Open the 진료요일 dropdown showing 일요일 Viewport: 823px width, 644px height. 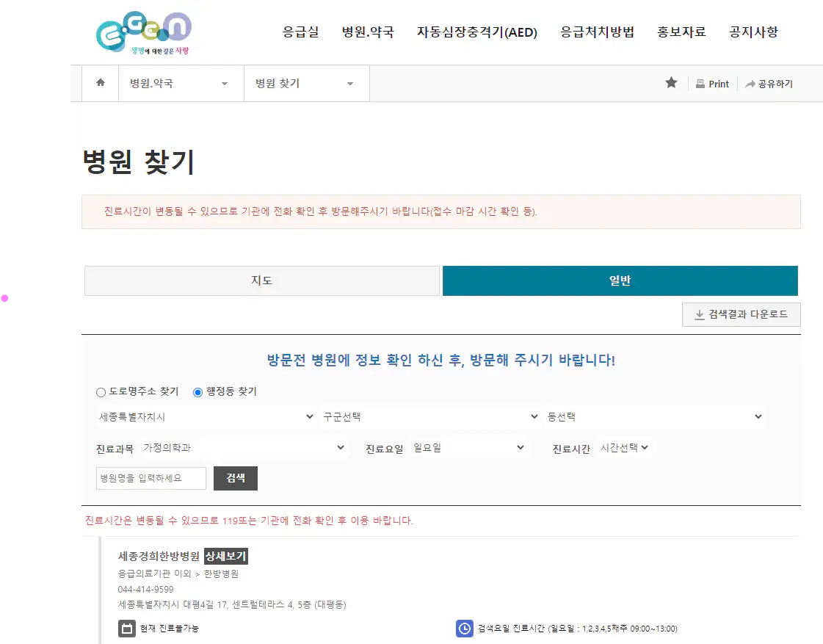470,447
